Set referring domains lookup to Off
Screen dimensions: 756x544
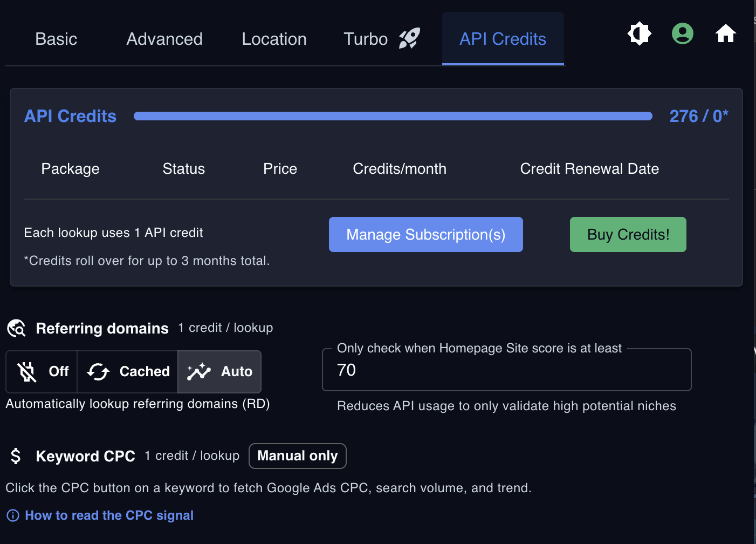[42, 372]
